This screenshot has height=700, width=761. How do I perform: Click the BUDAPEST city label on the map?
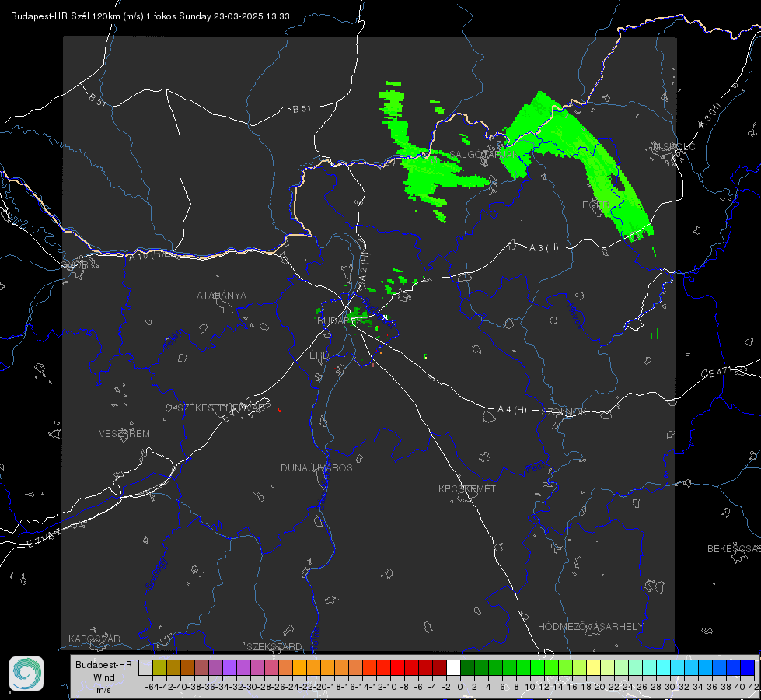click(x=342, y=321)
